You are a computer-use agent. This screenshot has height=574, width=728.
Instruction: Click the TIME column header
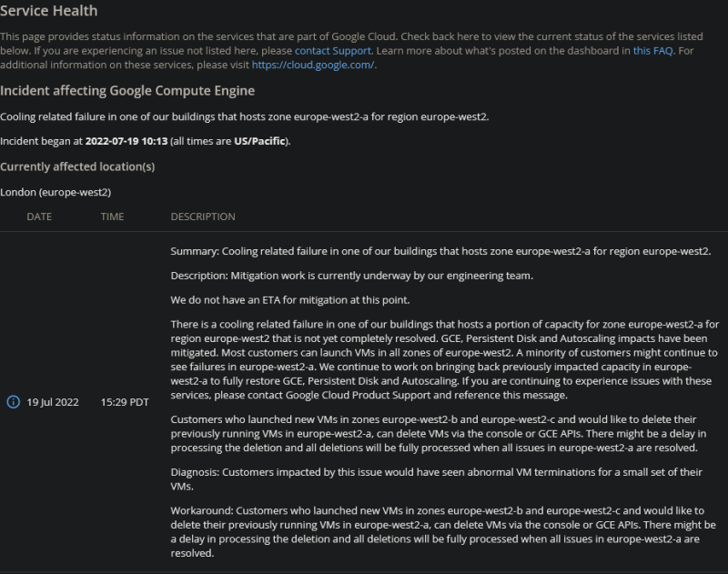[113, 217]
